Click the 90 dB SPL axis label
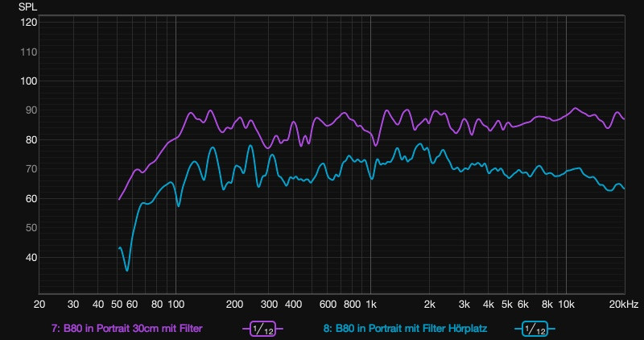The image size is (644, 340). [x=29, y=110]
